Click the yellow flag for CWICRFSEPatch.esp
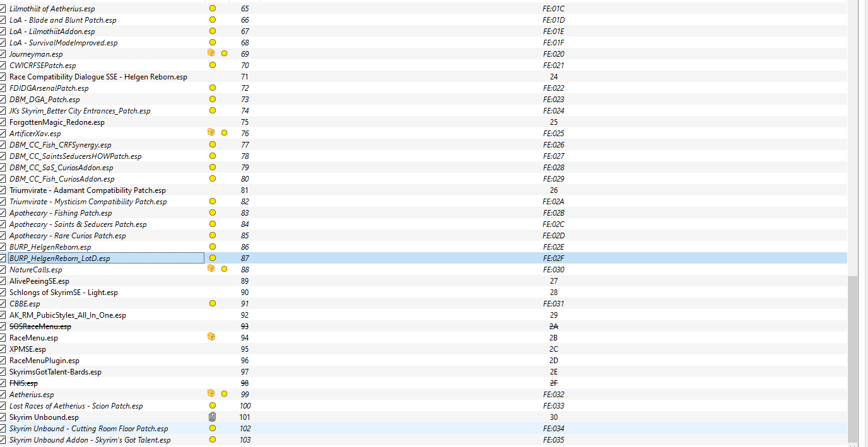This screenshot has width=868, height=447. tap(212, 65)
